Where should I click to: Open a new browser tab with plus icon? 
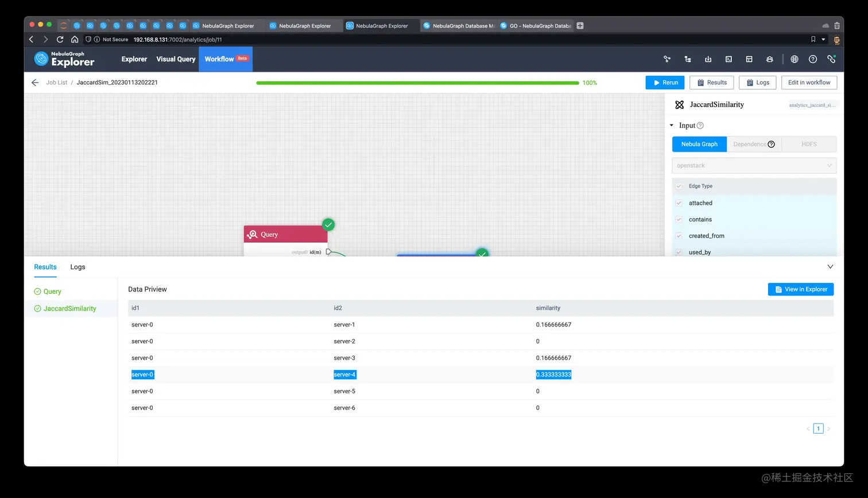click(x=580, y=26)
